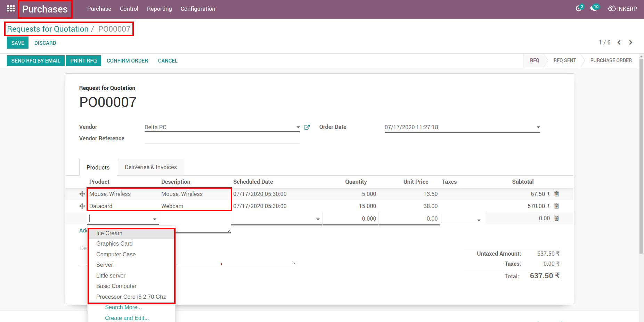Click Search More link in dropdown

tap(123, 307)
